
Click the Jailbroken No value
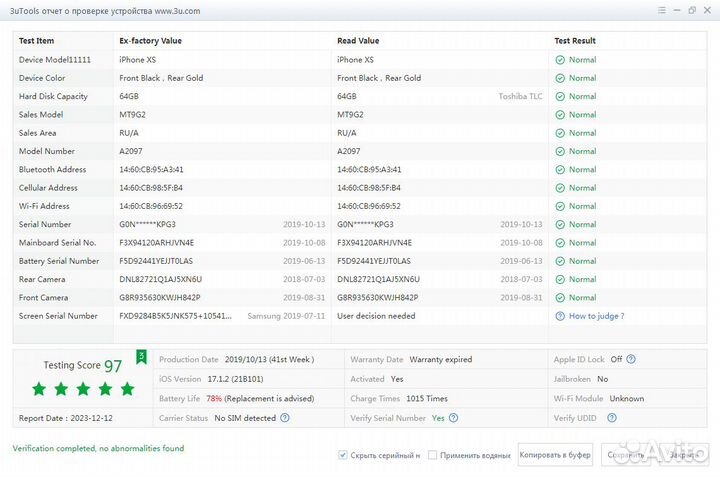tap(602, 379)
